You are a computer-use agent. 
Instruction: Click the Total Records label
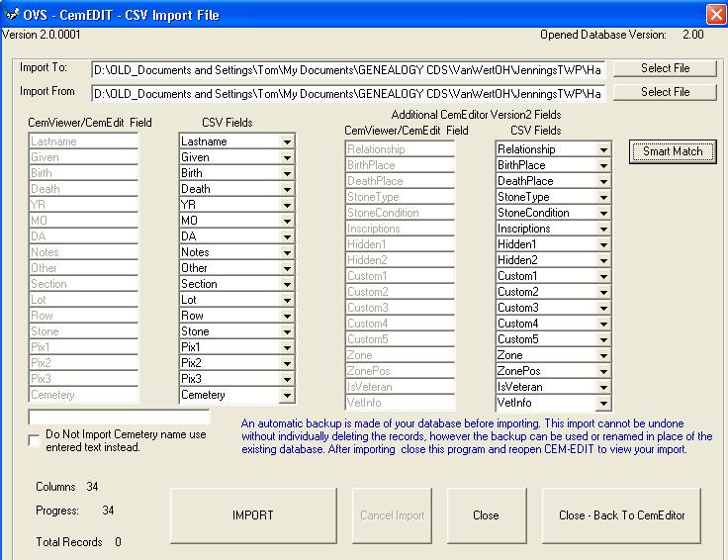[69, 542]
